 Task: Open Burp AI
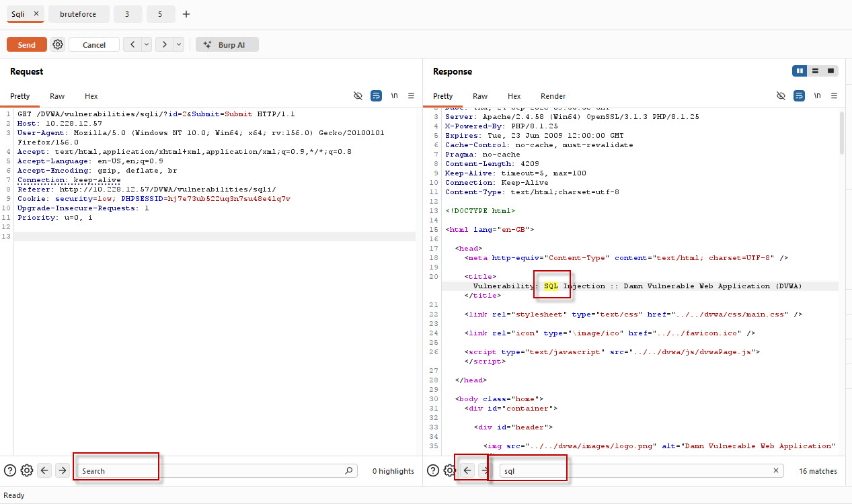[227, 44]
